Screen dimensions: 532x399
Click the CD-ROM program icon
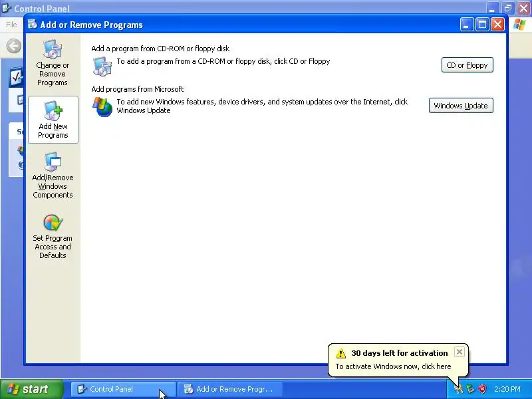point(102,66)
